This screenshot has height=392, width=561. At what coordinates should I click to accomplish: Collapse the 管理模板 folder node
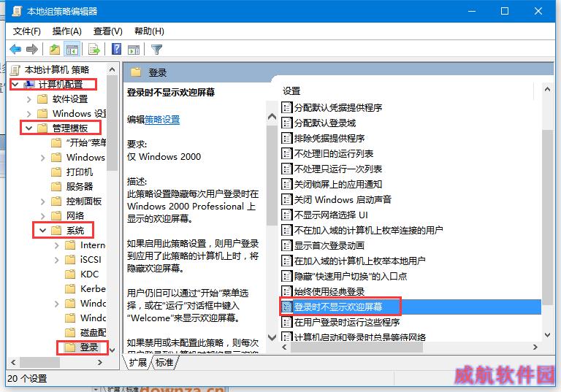tap(29, 128)
